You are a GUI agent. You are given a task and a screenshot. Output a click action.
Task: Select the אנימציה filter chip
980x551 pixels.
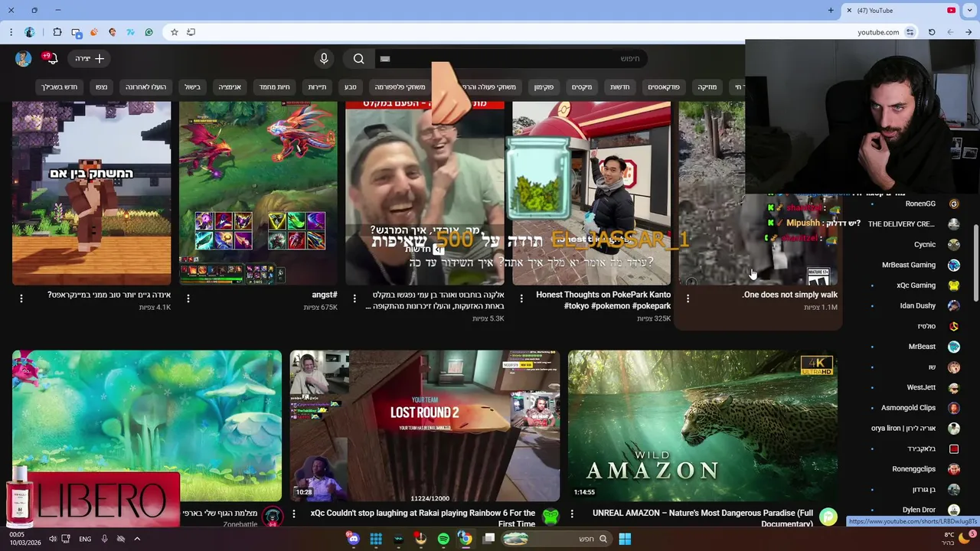point(230,87)
